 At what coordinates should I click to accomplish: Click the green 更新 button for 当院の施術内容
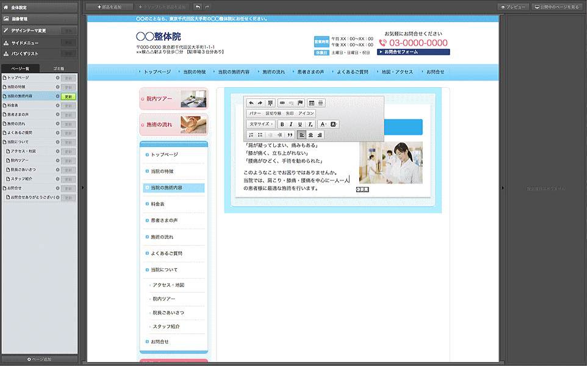(69, 96)
